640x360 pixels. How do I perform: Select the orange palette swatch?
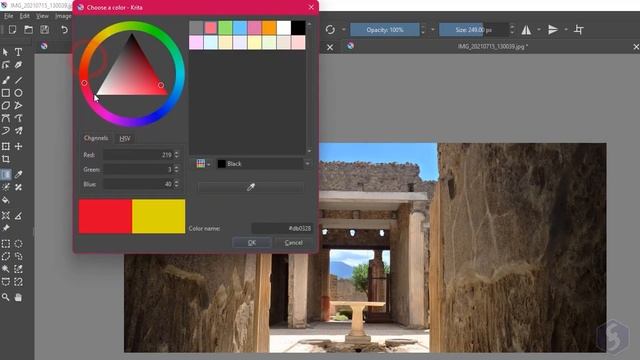pyautogui.click(x=269, y=27)
